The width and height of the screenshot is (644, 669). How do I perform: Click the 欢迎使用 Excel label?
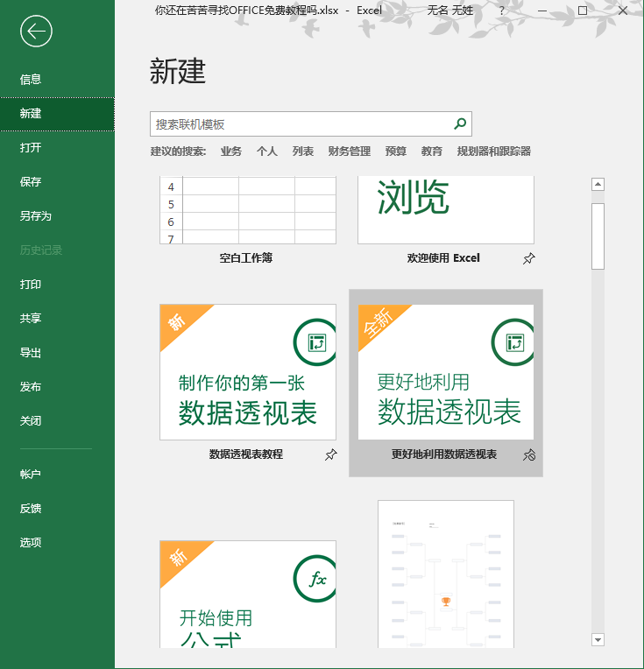click(x=443, y=257)
